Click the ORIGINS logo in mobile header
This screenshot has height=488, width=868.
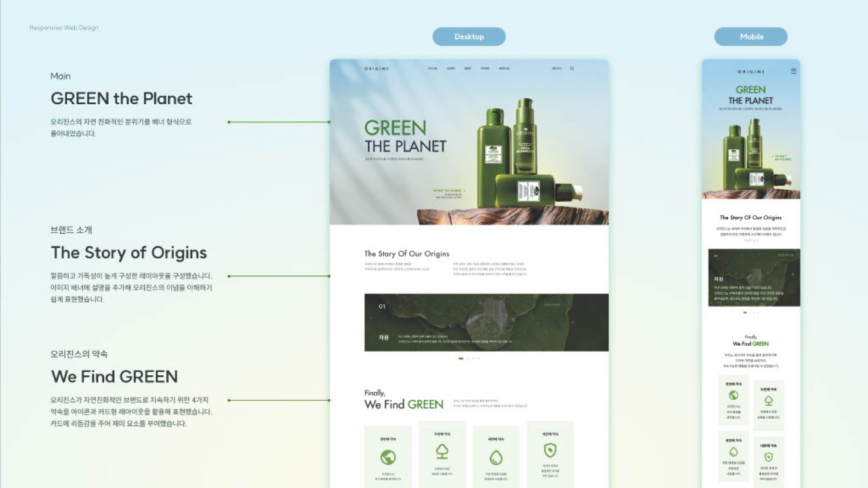click(750, 72)
